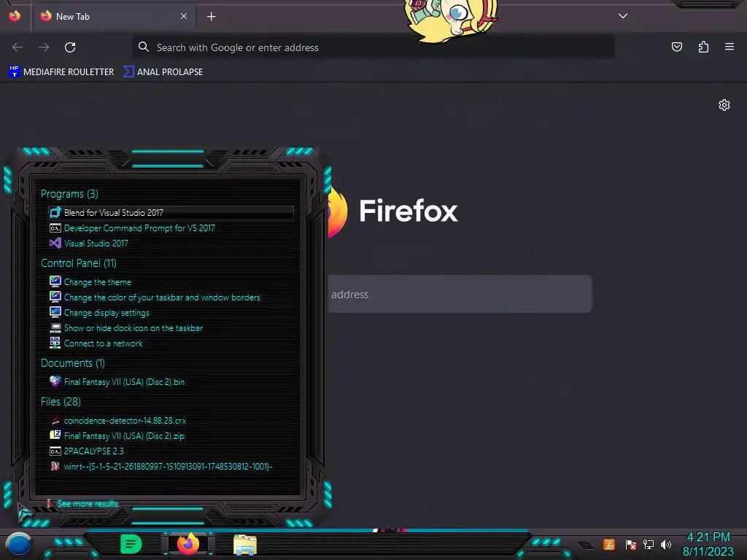Click the Connect to a network icon
The height and width of the screenshot is (560, 747).
coord(55,343)
